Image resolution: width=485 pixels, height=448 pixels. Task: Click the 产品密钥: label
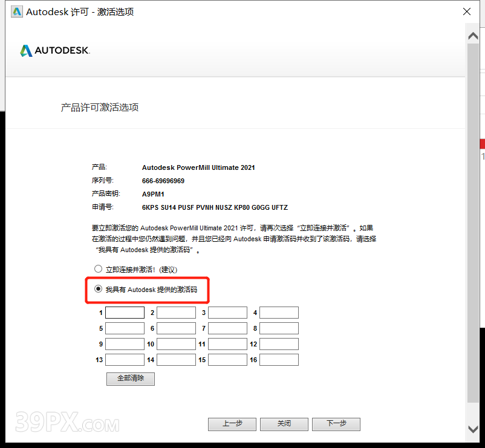pos(106,194)
